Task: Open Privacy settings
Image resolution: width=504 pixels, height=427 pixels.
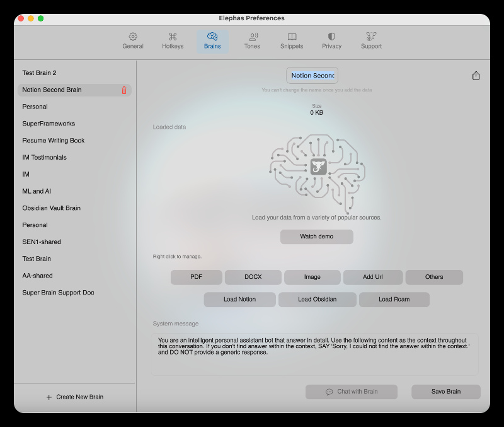Action: 331,40
